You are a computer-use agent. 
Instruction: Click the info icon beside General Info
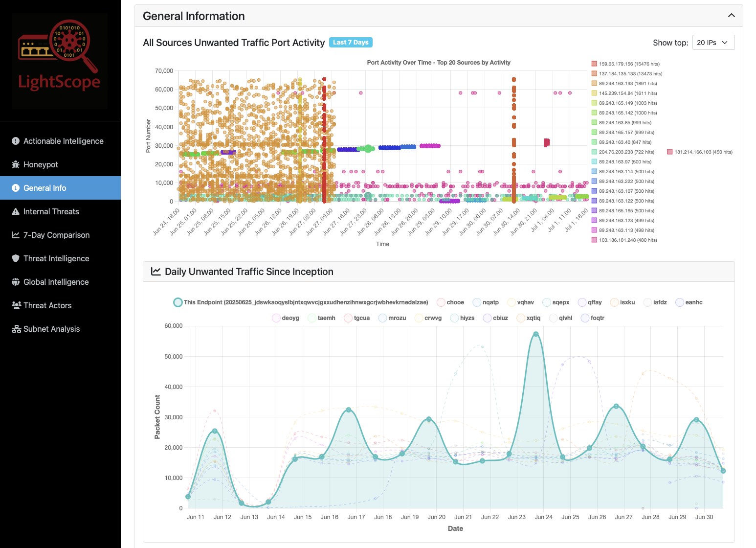click(15, 188)
